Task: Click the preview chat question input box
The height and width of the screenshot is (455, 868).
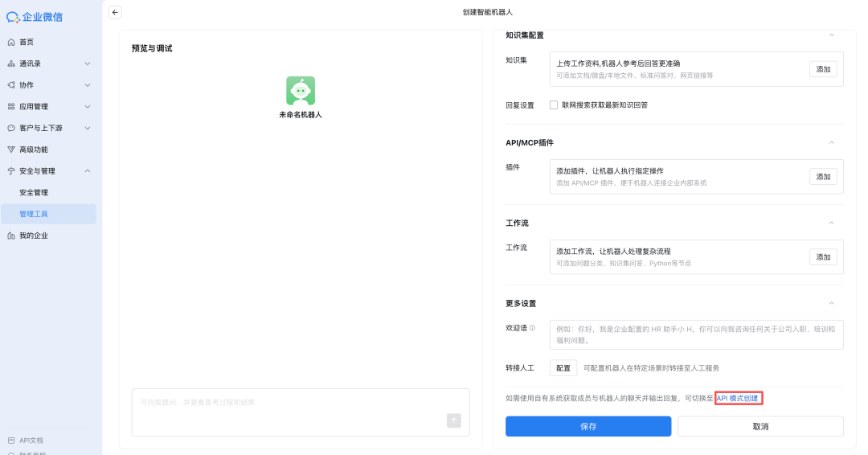Action: click(x=301, y=412)
